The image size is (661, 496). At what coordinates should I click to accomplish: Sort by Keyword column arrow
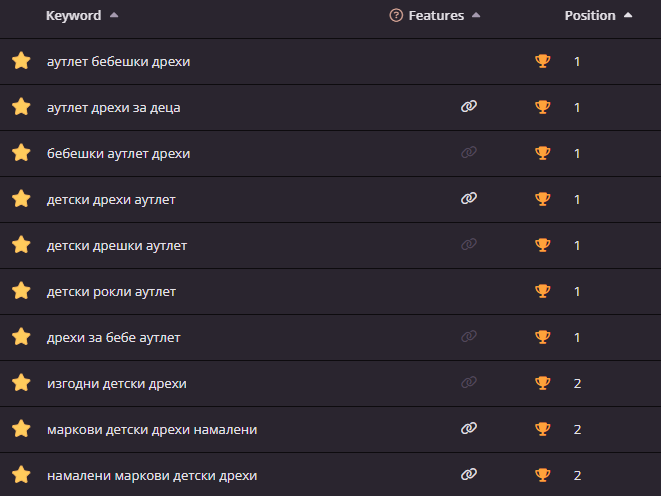[113, 16]
